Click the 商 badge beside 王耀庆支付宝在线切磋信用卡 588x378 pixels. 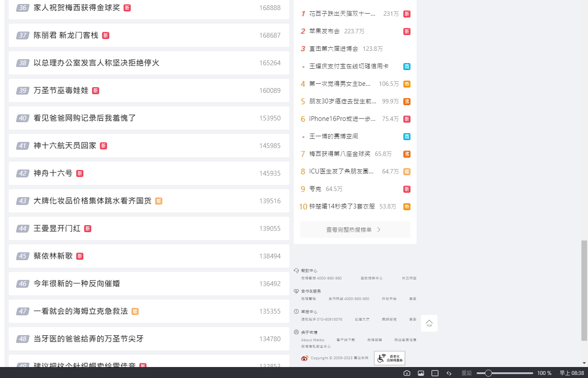pos(407,67)
